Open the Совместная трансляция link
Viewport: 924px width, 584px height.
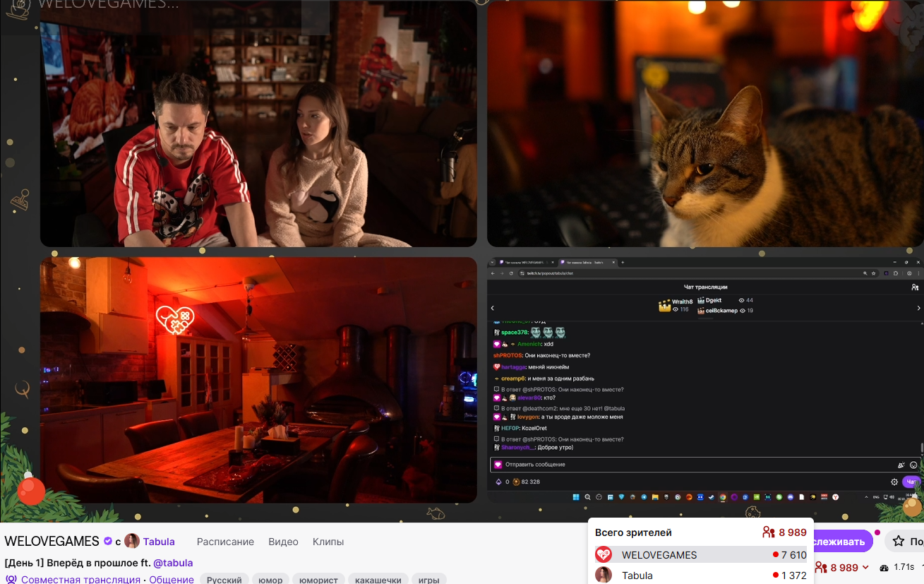80,580
